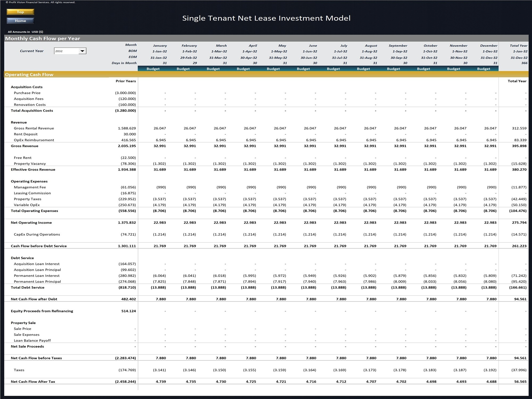Click the Monthly Cash Flow per Year title bar
This screenshot has height=399, width=532.
[x=43, y=38]
